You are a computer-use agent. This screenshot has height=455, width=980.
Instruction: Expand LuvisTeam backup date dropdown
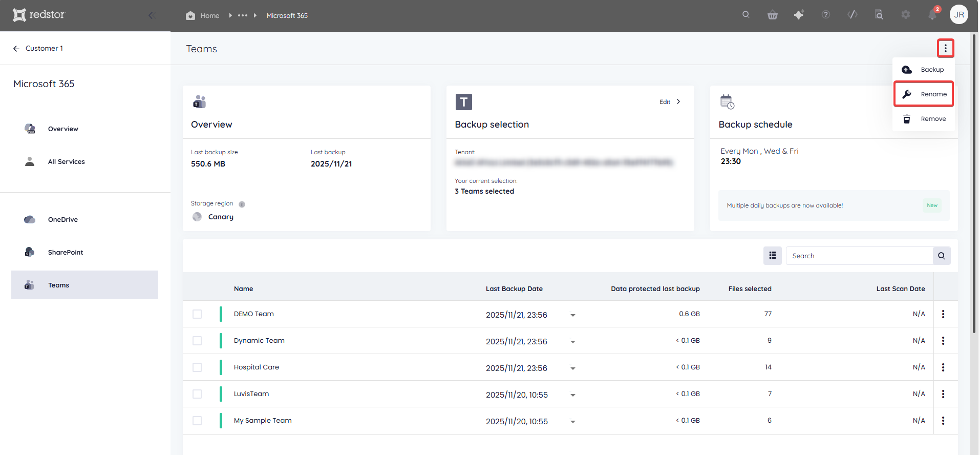(x=573, y=395)
